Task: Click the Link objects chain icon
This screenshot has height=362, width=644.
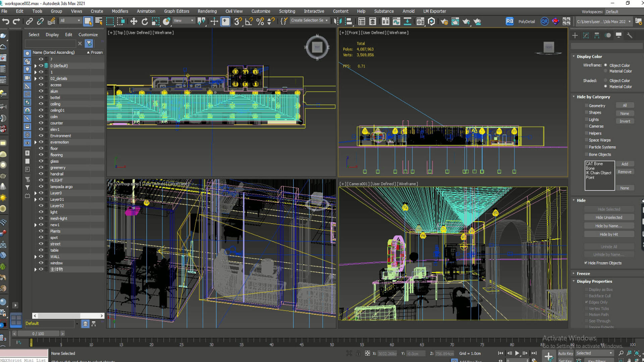Action: click(29, 21)
